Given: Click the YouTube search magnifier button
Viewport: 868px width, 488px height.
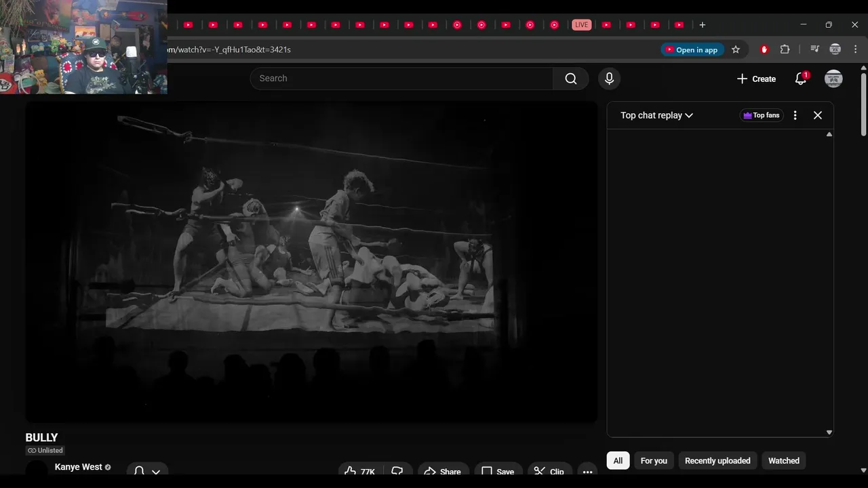Looking at the screenshot, I should coord(571,79).
